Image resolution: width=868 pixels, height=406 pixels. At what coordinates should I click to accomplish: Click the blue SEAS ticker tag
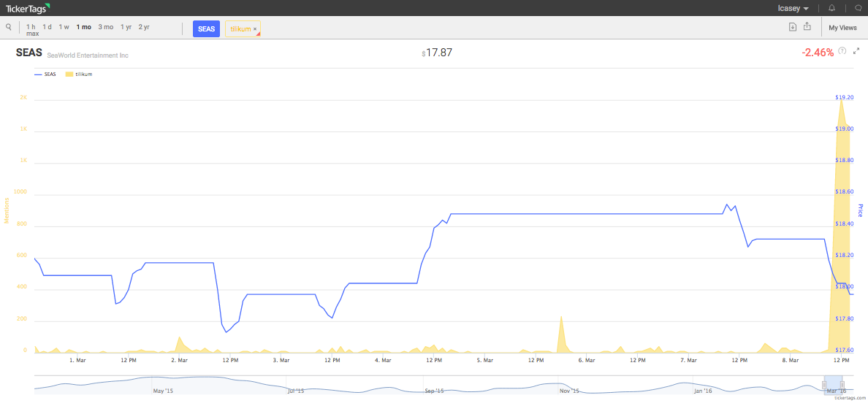[x=207, y=28]
